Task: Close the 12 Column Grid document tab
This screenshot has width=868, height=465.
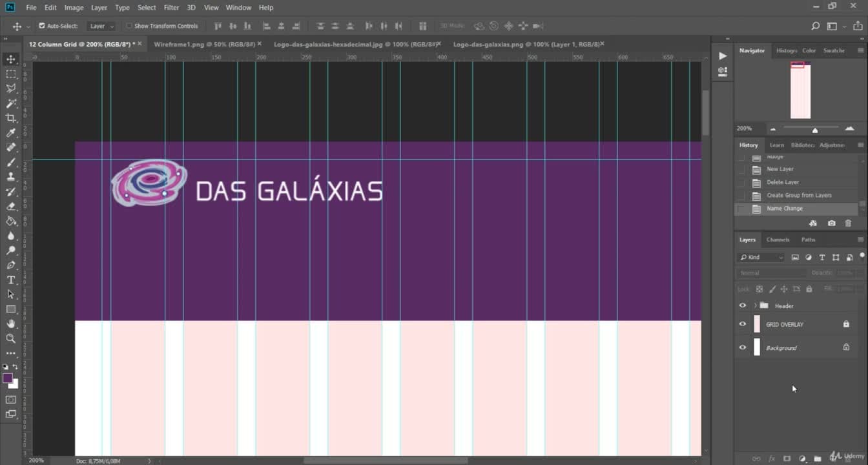Action: 140,44
